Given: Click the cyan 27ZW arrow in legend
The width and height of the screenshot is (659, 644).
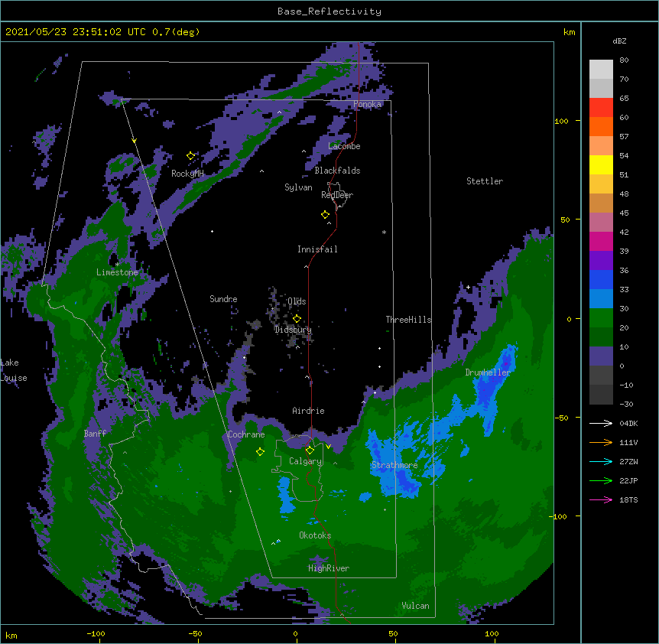Looking at the screenshot, I should tap(601, 461).
